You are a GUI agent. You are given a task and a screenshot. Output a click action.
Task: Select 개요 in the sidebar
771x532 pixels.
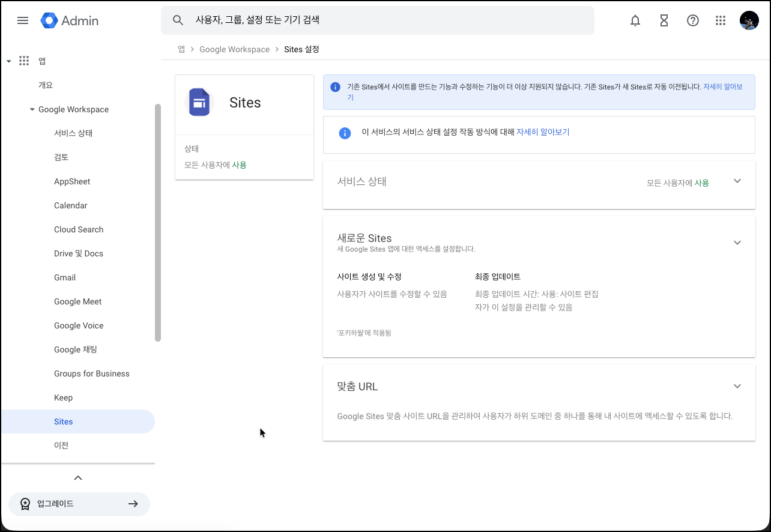click(x=46, y=85)
